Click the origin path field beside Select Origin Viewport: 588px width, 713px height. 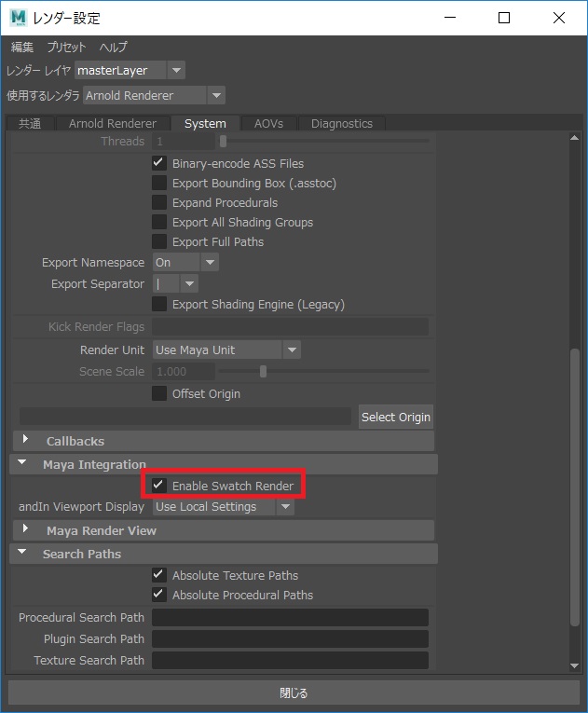click(x=185, y=417)
